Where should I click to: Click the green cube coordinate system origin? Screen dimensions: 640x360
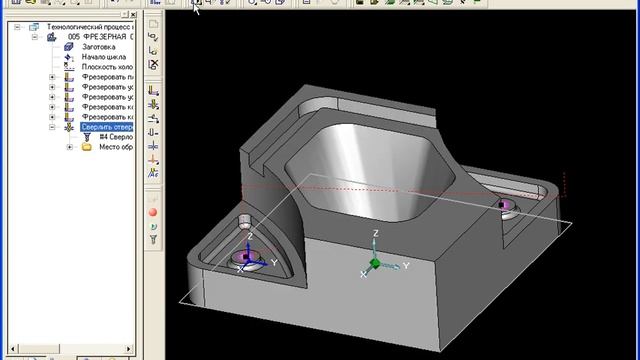point(375,264)
